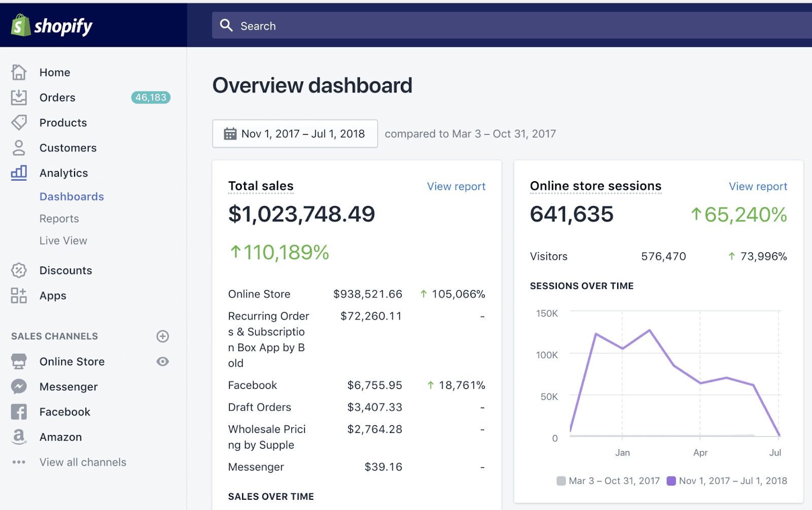Image resolution: width=812 pixels, height=510 pixels.
Task: Click the Discounts badge icon
Action: (x=19, y=270)
